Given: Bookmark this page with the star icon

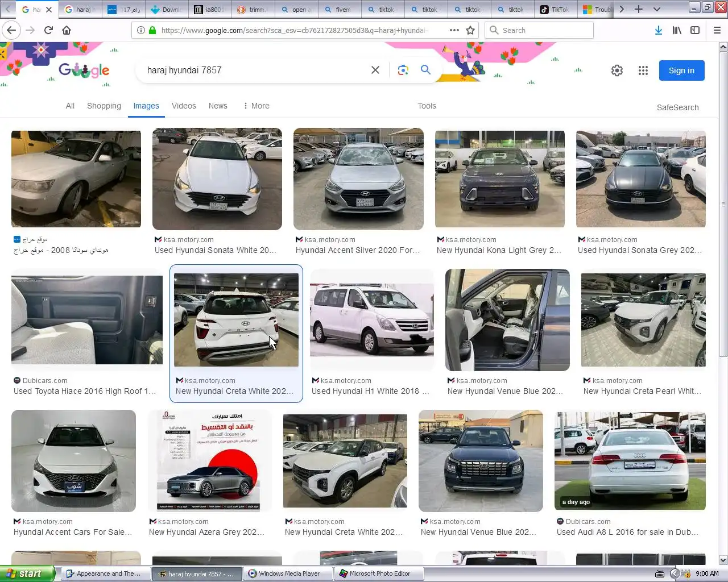Looking at the screenshot, I should click(x=470, y=30).
